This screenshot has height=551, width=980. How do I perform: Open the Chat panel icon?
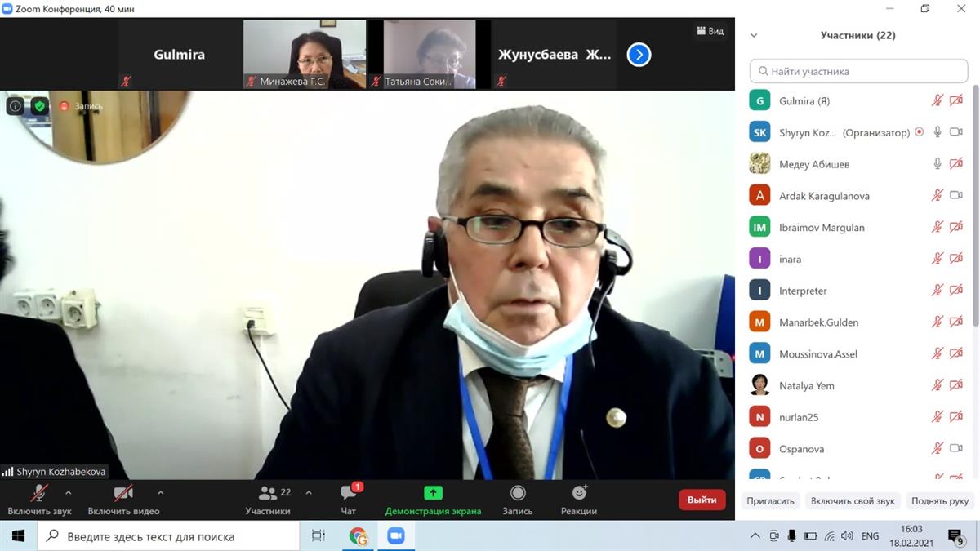[349, 494]
